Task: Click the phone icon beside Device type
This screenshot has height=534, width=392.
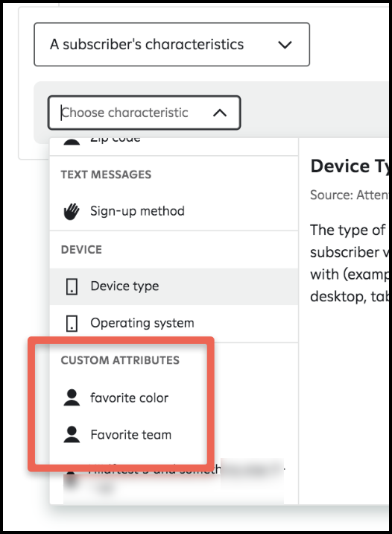Action: coord(72,286)
